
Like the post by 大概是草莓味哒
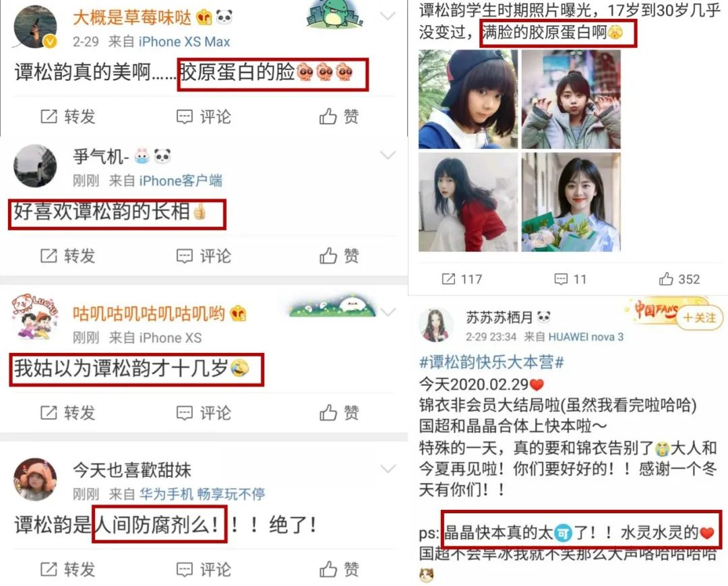[x=339, y=116]
